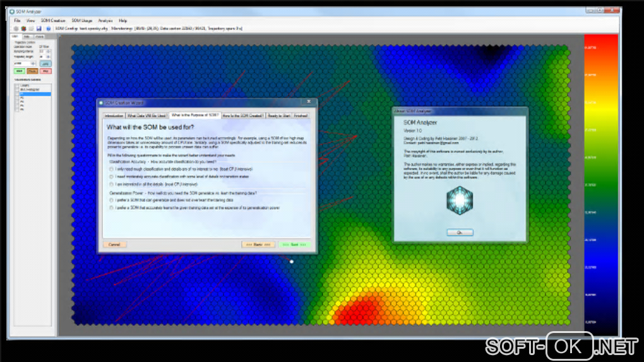
Task: Click the pink button in the left panel
Action: 45,71
